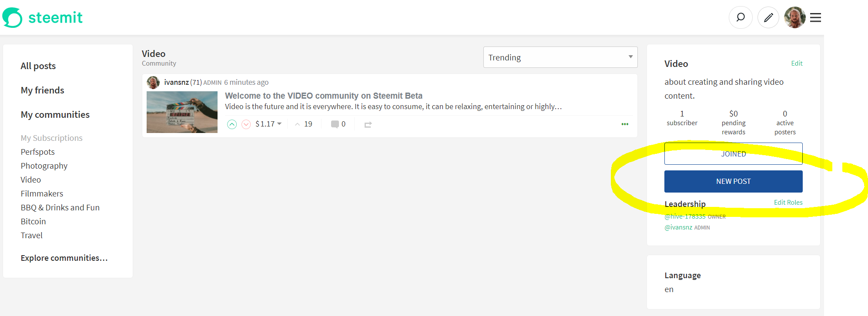
Task: Upvote the Welcome to VIDEO community post
Action: coord(232,124)
